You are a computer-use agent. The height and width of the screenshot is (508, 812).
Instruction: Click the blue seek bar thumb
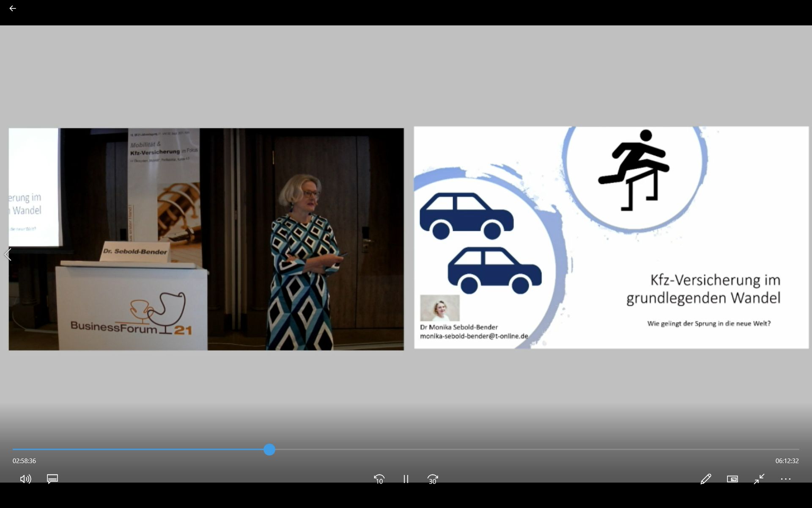coord(269,450)
